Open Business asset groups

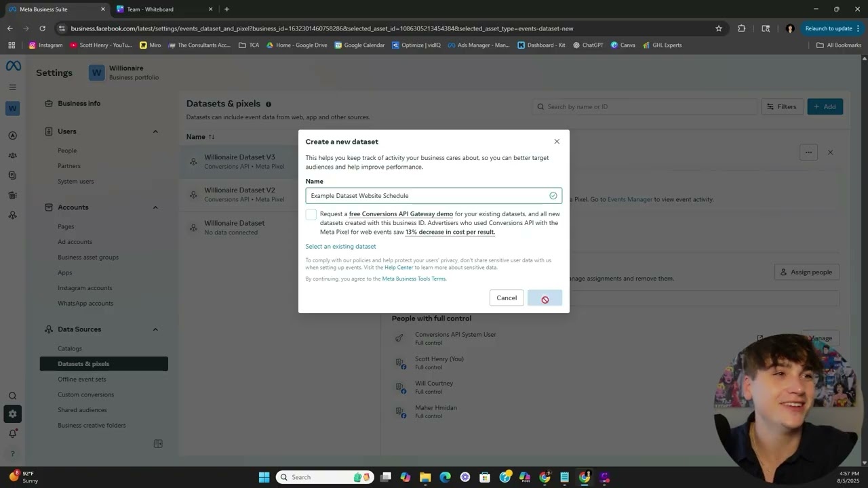88,257
